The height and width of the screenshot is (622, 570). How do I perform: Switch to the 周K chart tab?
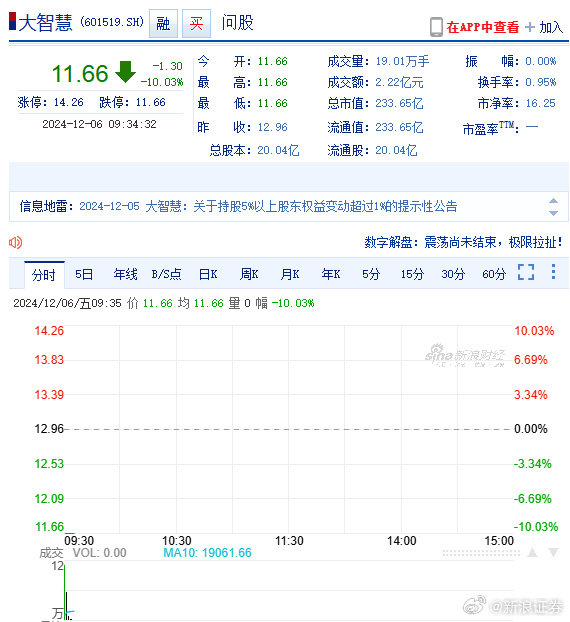click(x=249, y=274)
